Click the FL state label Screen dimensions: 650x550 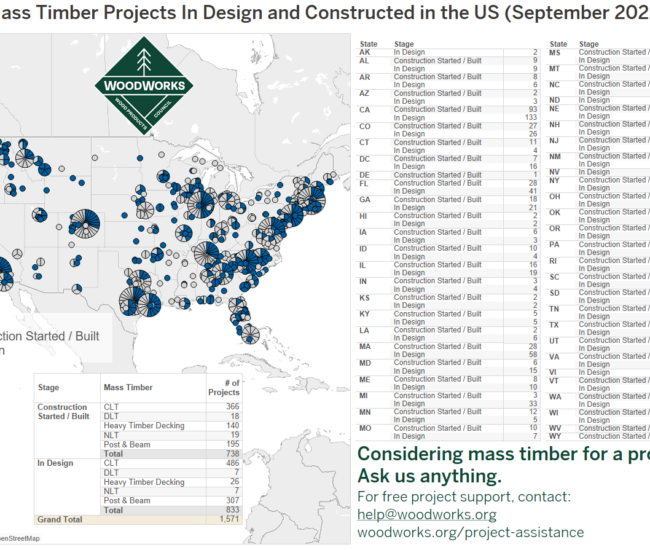tap(364, 184)
